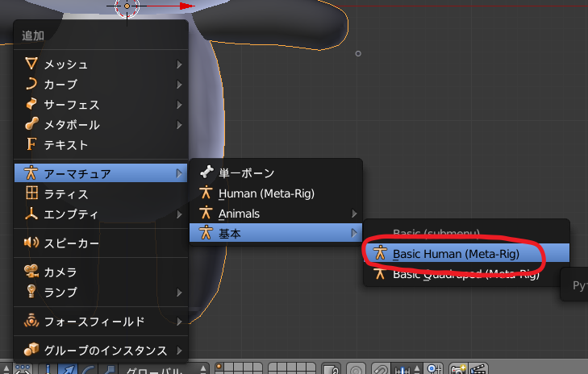The width and height of the screenshot is (588, 374).
Task: Add a ラティス (Lattice) object
Action: [101, 194]
